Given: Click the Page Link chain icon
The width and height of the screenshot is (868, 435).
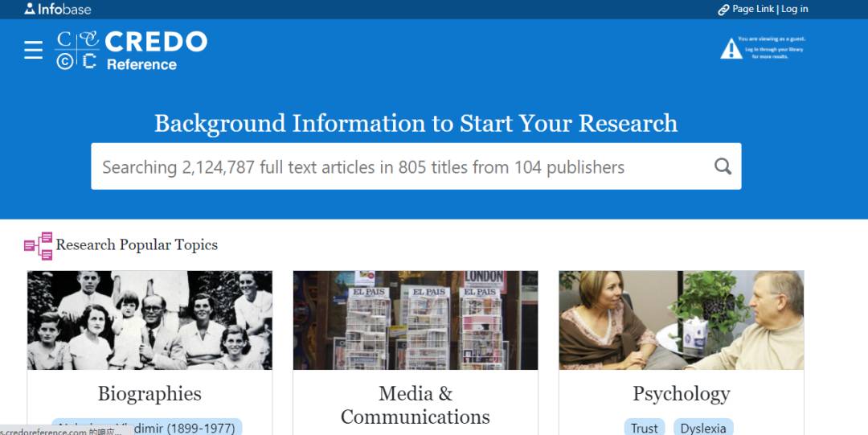Looking at the screenshot, I should point(723,10).
